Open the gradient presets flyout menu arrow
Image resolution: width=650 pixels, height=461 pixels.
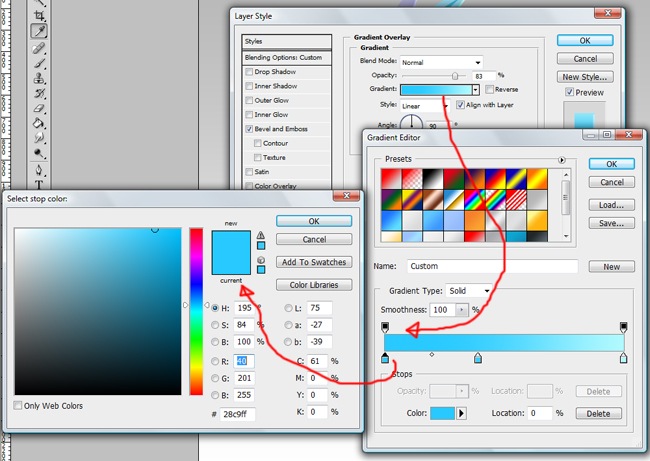(x=562, y=159)
